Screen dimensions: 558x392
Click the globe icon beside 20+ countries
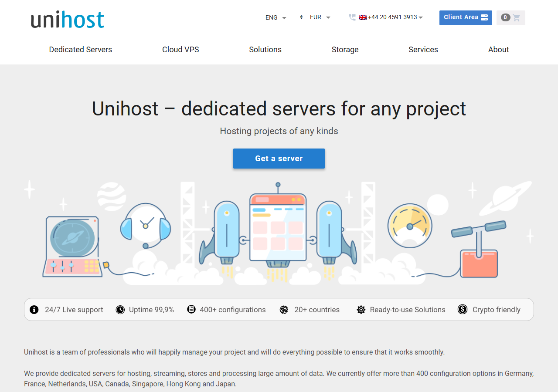click(284, 310)
